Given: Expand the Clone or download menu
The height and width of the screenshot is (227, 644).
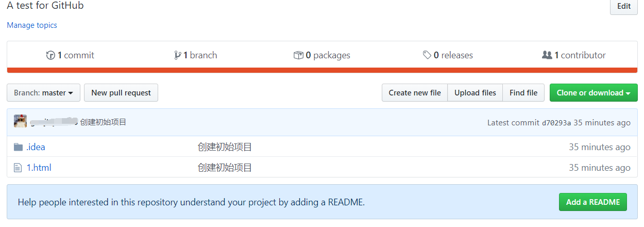Looking at the screenshot, I should (x=594, y=93).
